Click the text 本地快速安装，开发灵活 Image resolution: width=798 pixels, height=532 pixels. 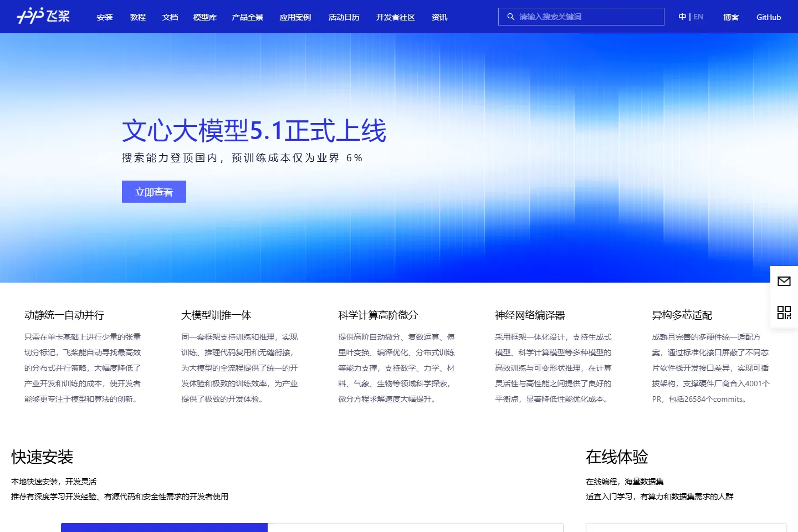tap(54, 482)
